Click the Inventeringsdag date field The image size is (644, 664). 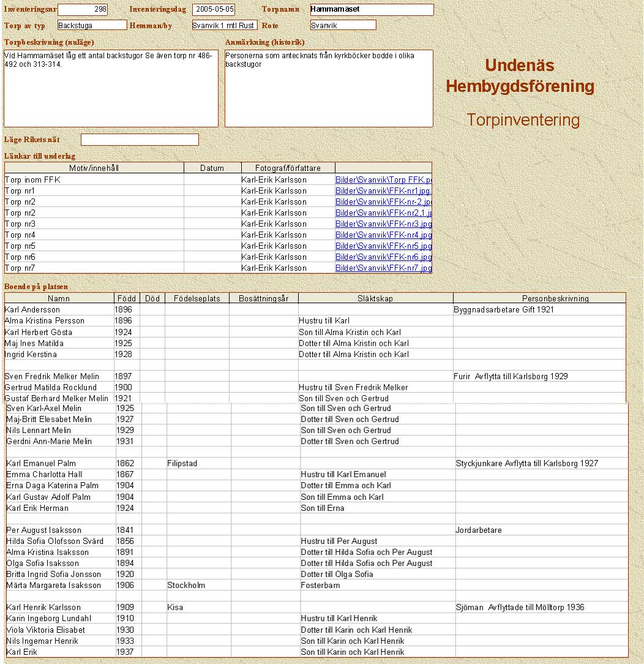213,10
